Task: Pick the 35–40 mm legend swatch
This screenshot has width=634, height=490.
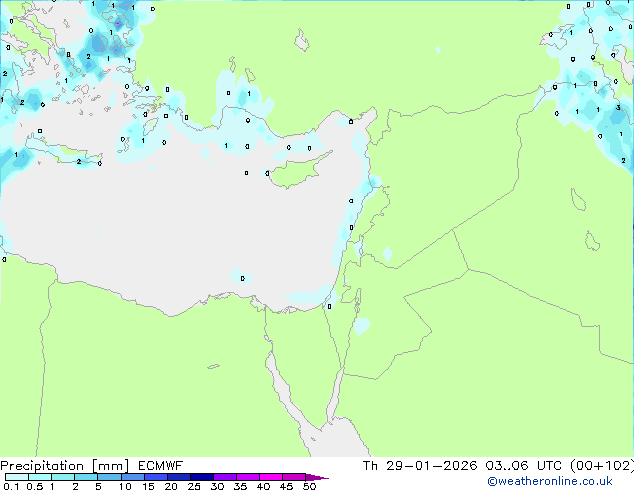Action: [247, 477]
